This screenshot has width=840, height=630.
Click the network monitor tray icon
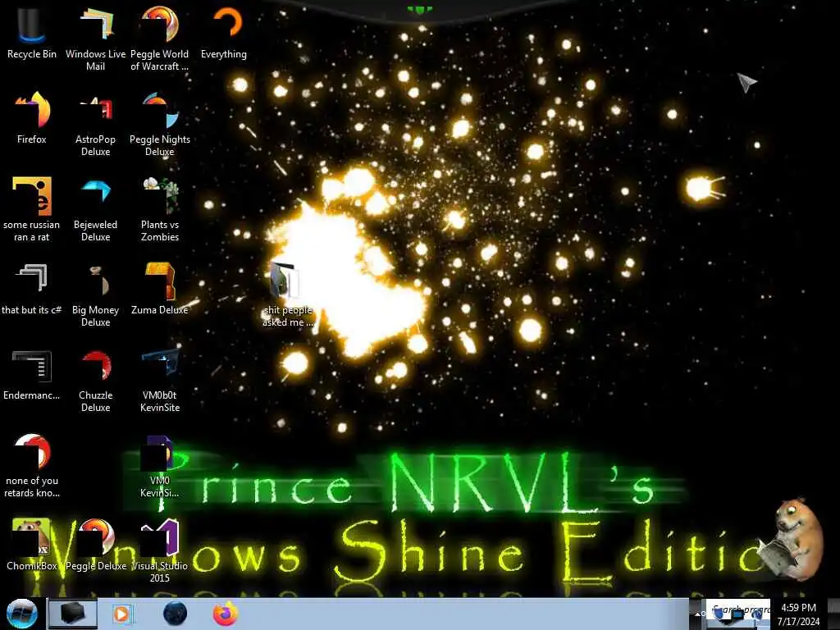[739, 615]
